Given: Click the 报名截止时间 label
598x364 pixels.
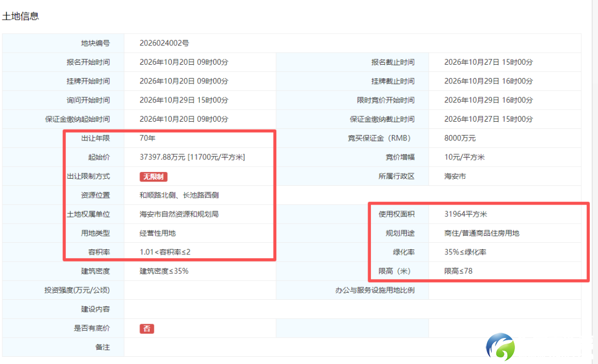Looking at the screenshot, I should pos(393,62).
